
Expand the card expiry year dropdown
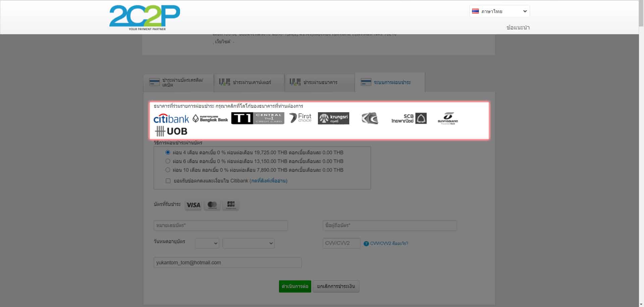coord(248,243)
